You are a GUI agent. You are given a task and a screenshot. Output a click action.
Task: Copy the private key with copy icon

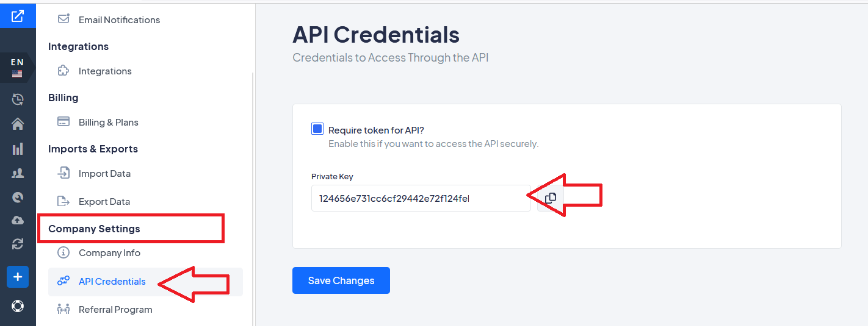click(x=551, y=198)
